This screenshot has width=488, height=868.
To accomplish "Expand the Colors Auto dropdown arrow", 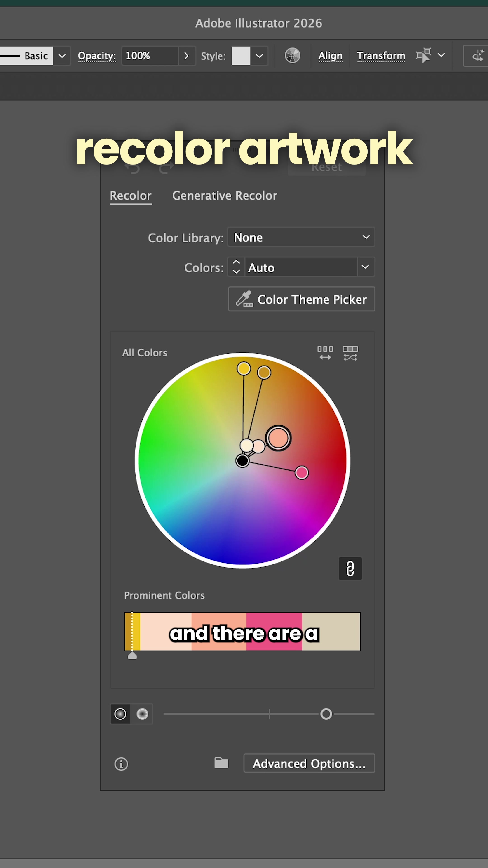I will tap(365, 267).
